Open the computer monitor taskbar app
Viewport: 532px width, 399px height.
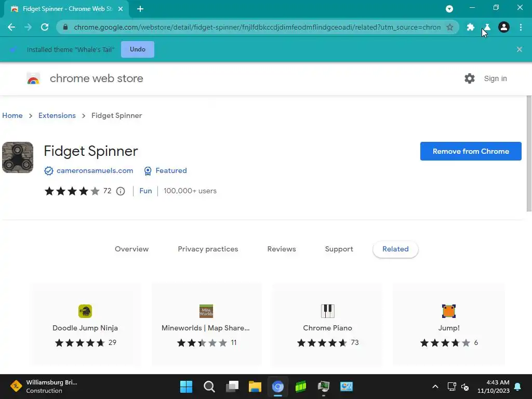point(323,387)
